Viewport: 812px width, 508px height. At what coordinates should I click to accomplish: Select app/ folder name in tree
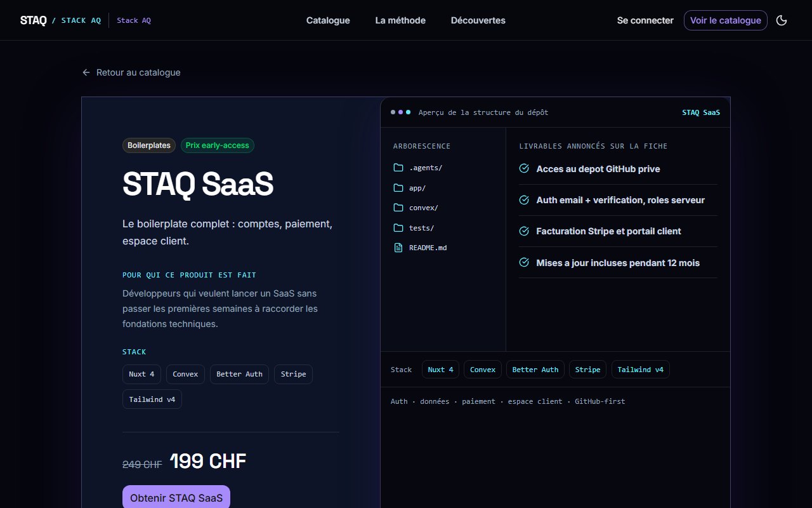tap(417, 188)
